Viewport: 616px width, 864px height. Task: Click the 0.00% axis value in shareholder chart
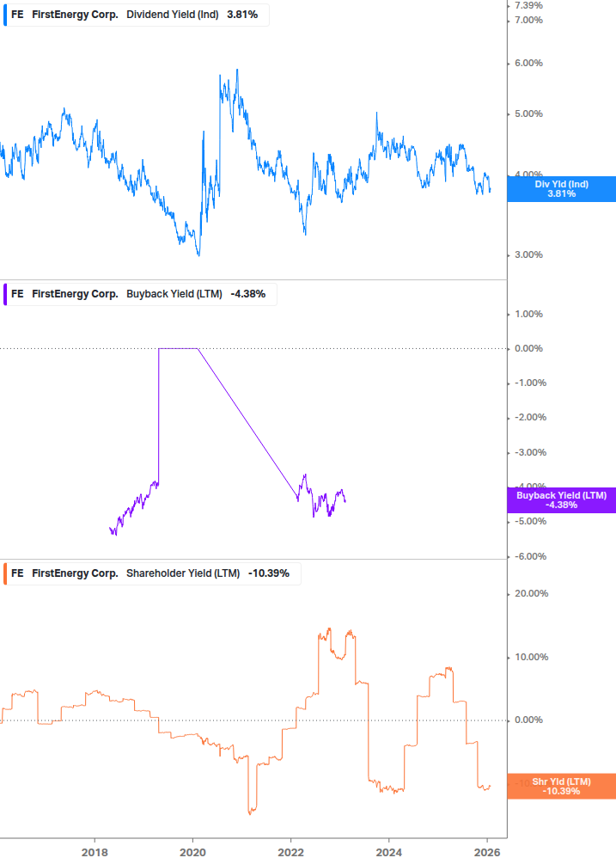click(528, 720)
